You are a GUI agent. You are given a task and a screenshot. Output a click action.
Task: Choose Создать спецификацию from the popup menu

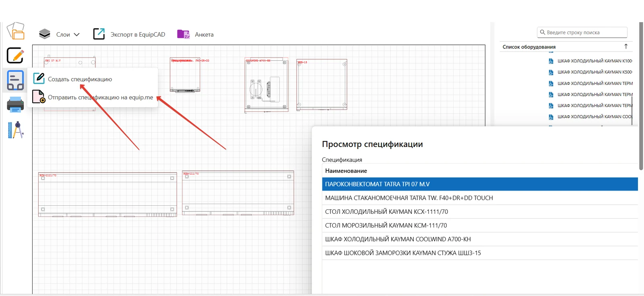click(x=73, y=79)
